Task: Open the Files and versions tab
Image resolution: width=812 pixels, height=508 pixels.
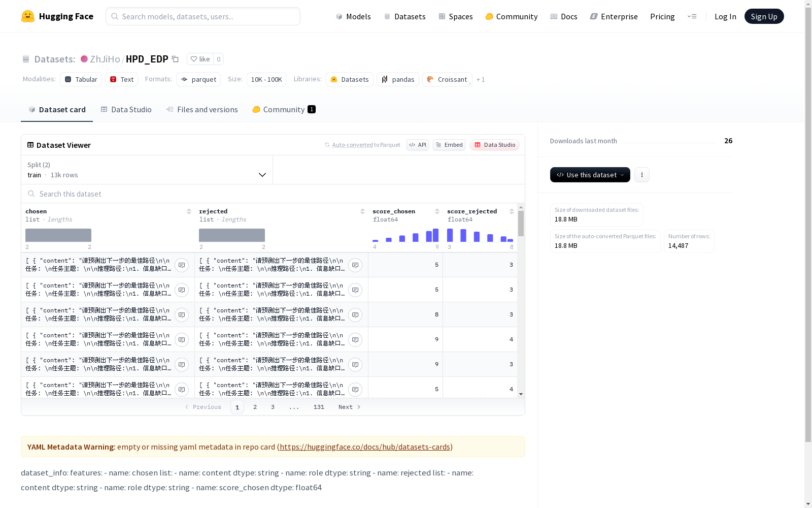Action: [202, 110]
